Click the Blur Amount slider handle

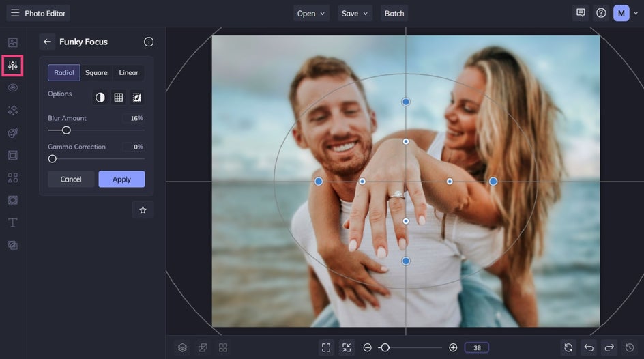[66, 130]
